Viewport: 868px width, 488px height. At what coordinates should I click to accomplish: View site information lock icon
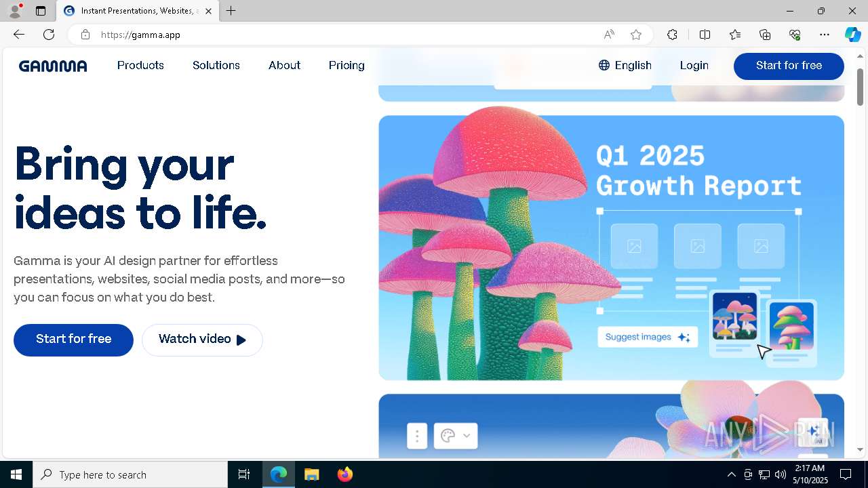point(85,35)
